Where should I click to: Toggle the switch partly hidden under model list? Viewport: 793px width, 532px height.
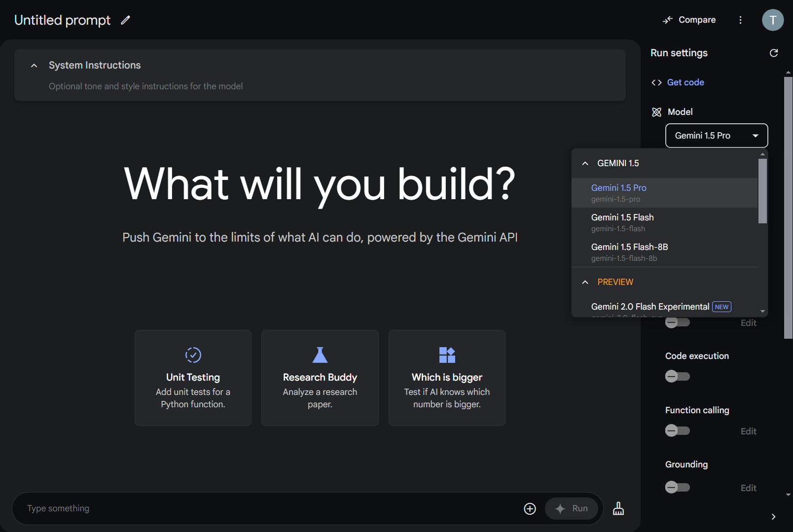pos(678,323)
